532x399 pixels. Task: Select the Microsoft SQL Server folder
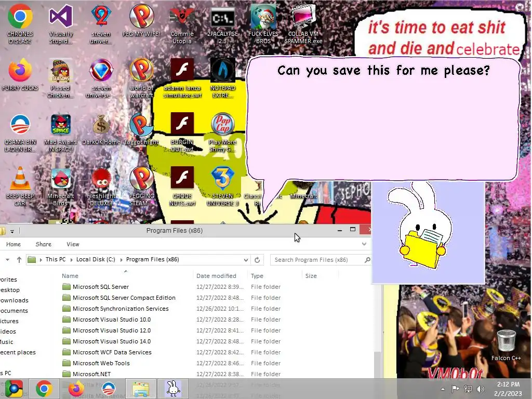click(101, 287)
